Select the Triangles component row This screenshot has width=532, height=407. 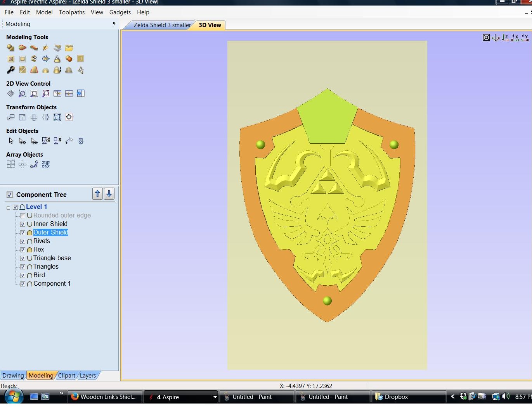(x=46, y=267)
